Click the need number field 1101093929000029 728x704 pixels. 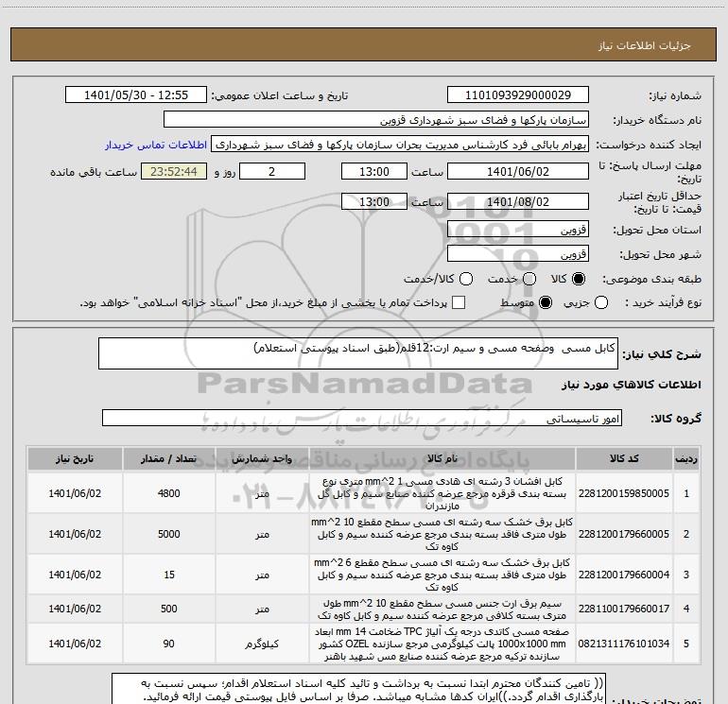click(x=518, y=95)
